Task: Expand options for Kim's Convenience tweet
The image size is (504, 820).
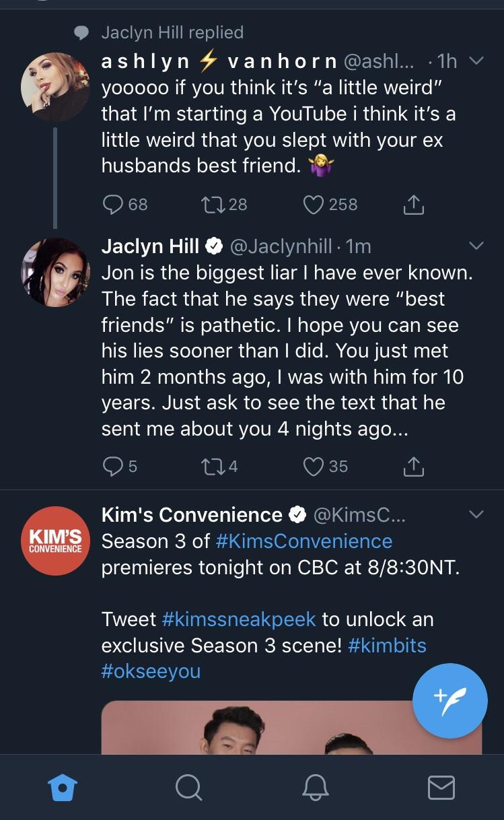Action: tap(476, 515)
